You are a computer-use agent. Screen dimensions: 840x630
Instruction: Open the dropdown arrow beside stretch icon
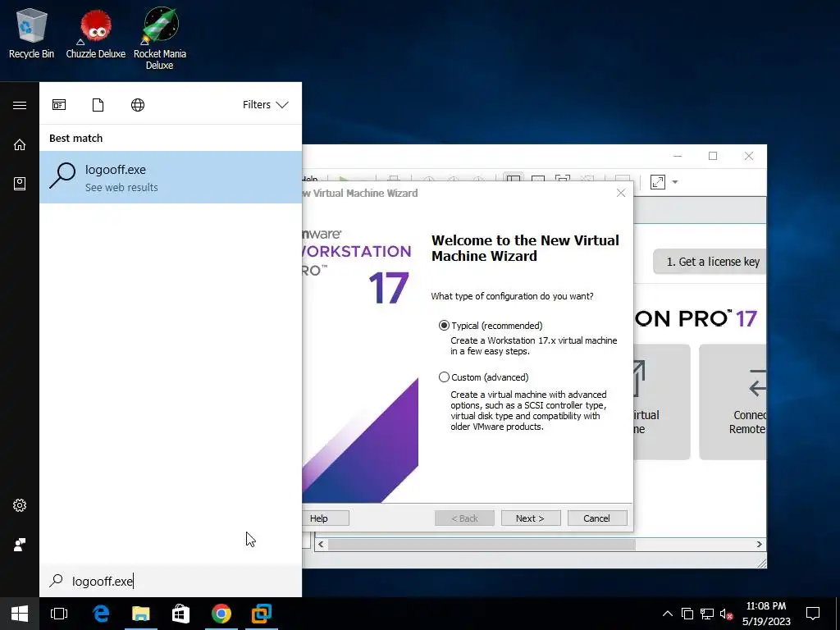click(675, 182)
